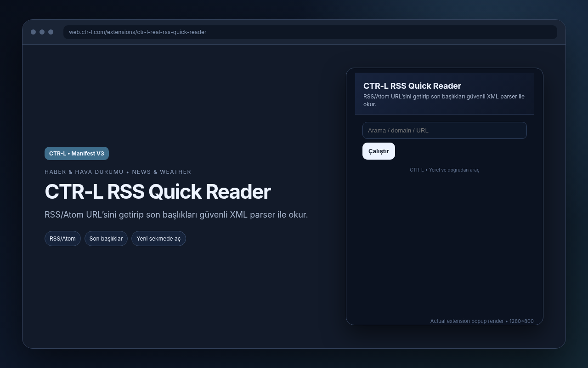The height and width of the screenshot is (368, 588).
Task: Click the first window control dot
Action: 33,32
